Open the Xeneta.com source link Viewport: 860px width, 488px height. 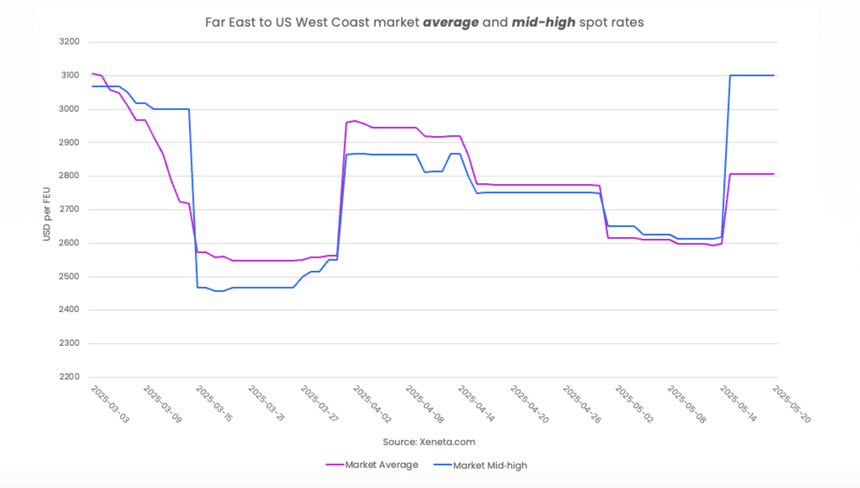coord(447,442)
